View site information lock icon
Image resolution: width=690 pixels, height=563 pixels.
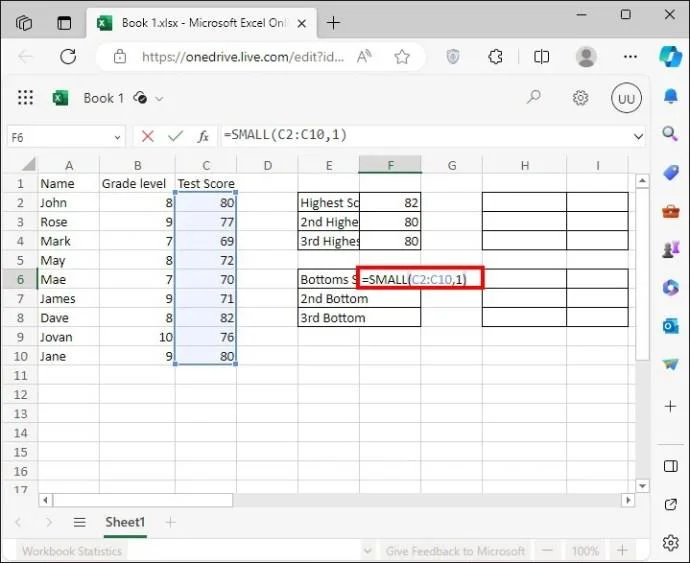click(x=120, y=56)
